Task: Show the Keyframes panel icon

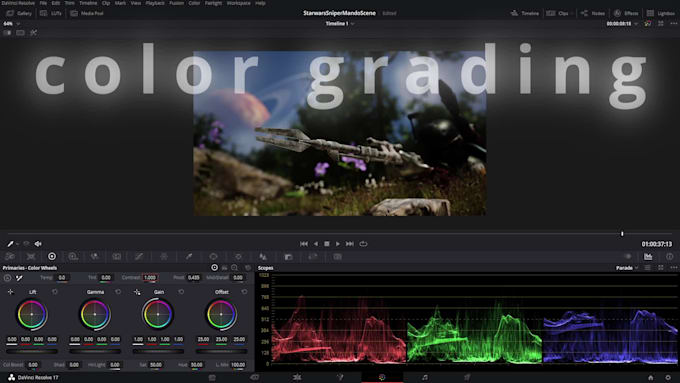Action: coord(627,257)
